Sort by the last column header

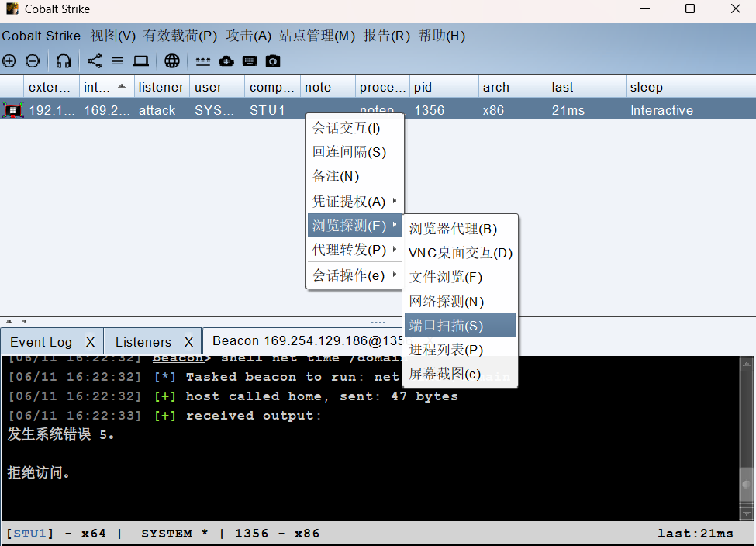[x=586, y=87]
